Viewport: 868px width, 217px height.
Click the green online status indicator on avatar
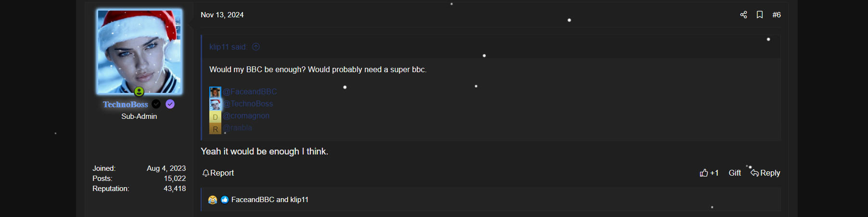point(139,91)
